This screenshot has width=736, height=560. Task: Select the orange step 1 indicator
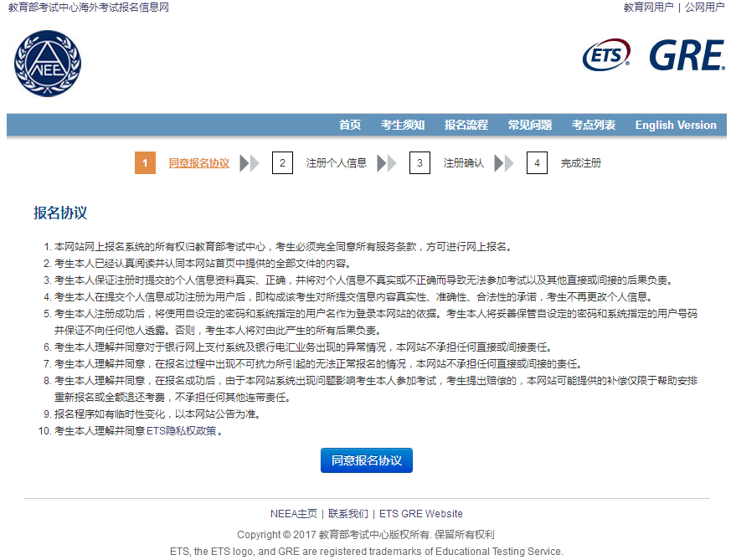point(144,162)
